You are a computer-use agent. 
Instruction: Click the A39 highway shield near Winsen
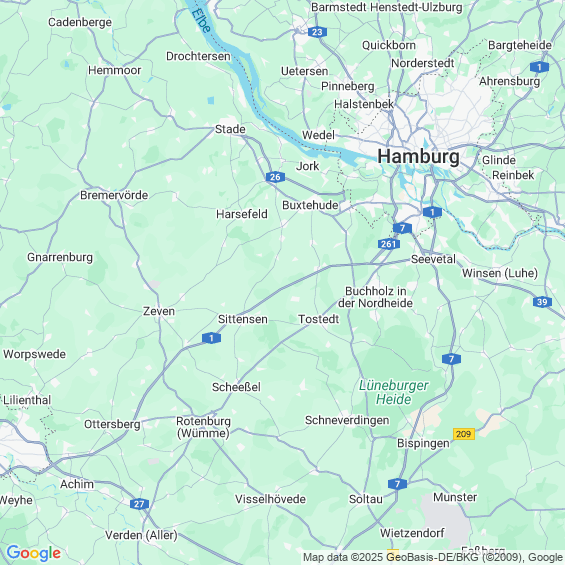[542, 302]
